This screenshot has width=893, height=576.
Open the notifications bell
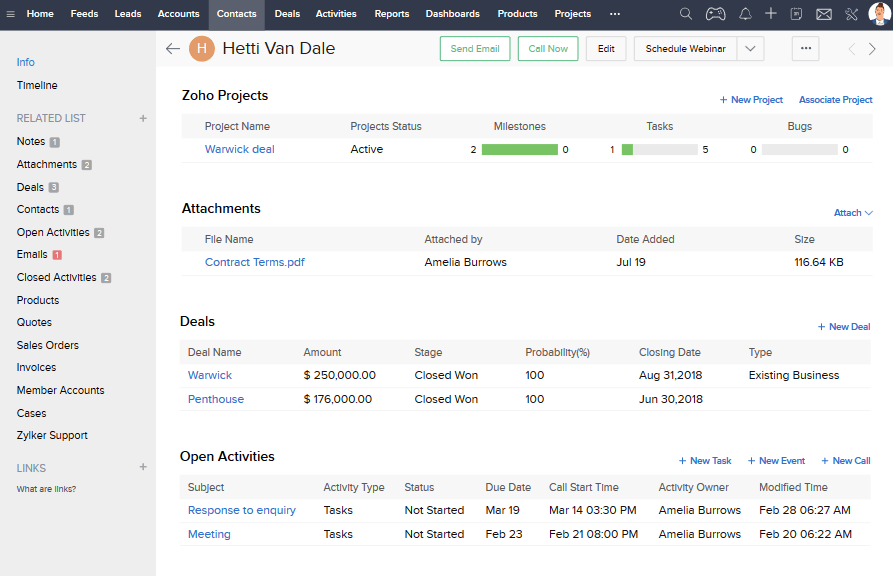[x=745, y=14]
